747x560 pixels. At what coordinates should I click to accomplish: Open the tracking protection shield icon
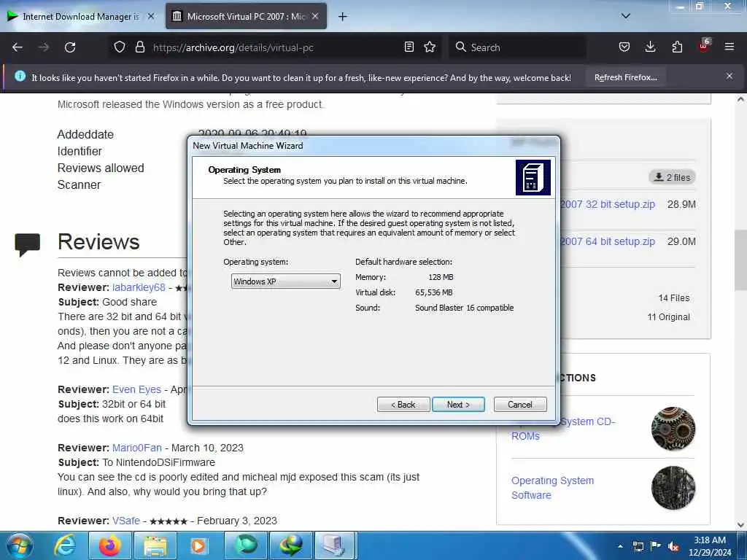pos(120,47)
